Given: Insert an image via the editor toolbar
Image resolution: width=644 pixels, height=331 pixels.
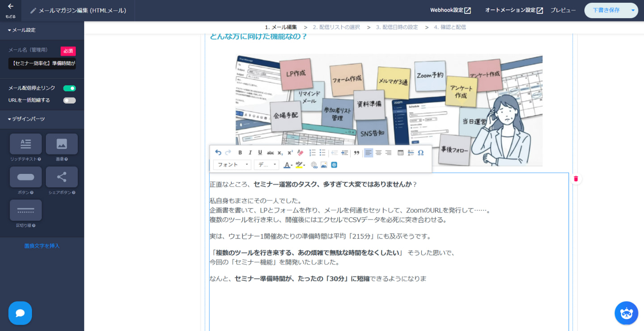Looking at the screenshot, I should coord(323,165).
